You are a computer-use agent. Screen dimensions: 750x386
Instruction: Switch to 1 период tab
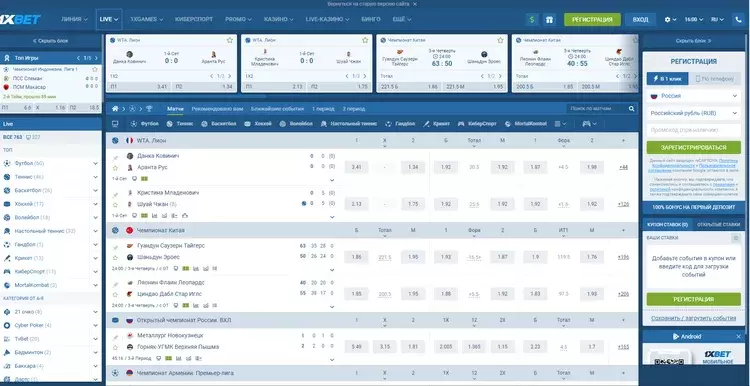click(x=323, y=109)
